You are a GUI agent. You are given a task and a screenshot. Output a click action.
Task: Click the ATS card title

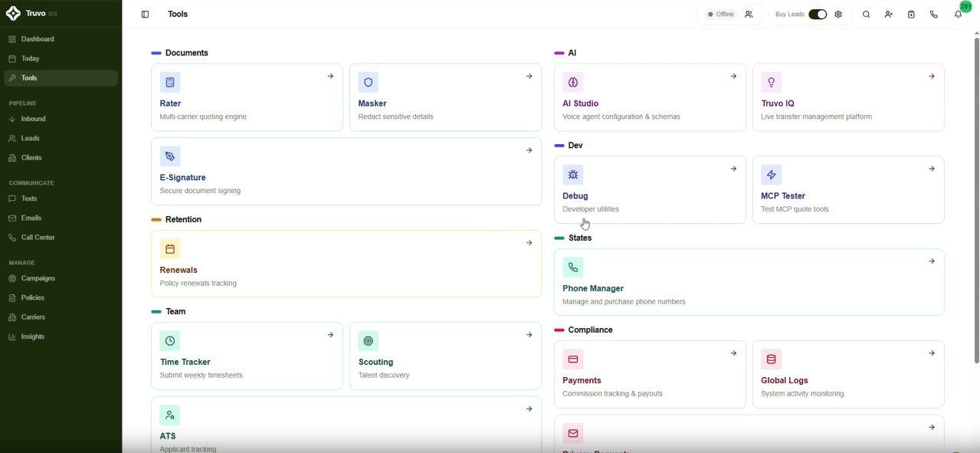(168, 436)
